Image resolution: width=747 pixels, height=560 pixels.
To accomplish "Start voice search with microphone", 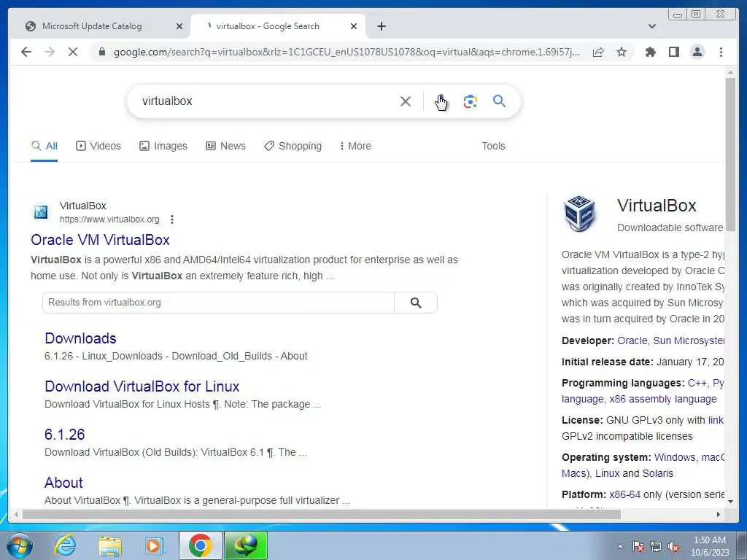I will pos(441,101).
